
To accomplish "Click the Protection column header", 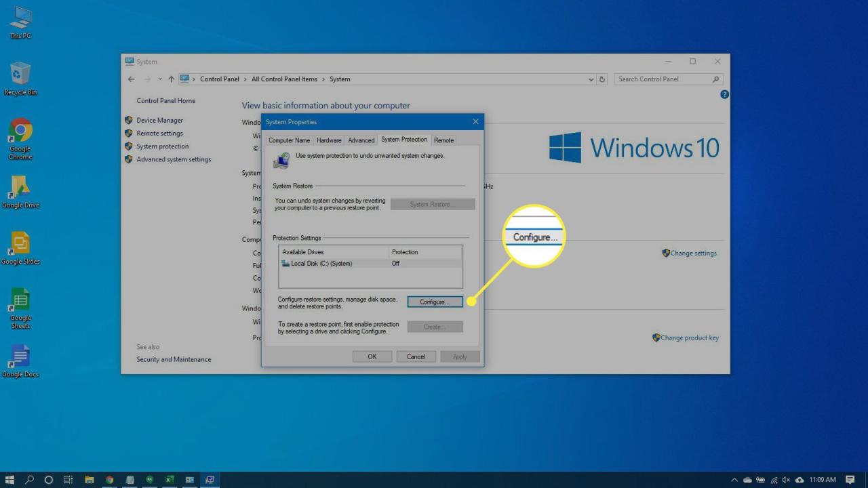I will (x=426, y=252).
